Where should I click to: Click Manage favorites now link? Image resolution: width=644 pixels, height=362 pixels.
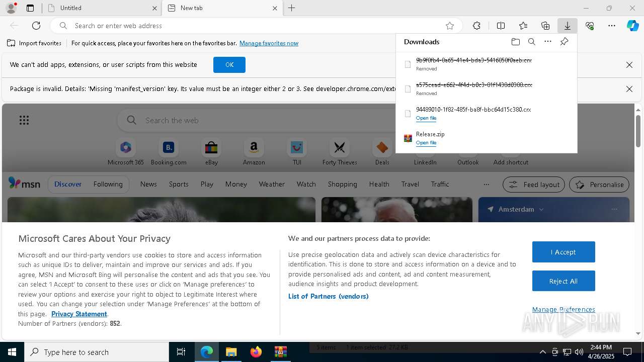(x=269, y=43)
